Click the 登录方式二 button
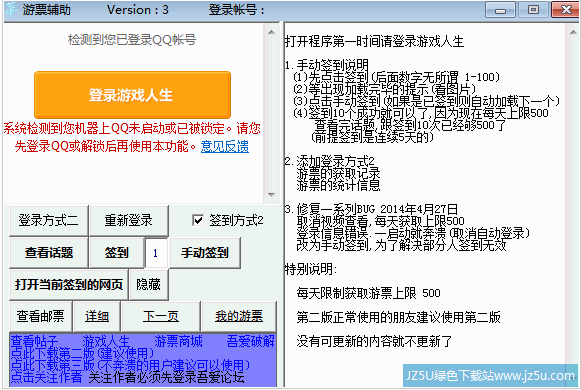Image resolution: width=581 pixels, height=390 pixels. tap(49, 220)
